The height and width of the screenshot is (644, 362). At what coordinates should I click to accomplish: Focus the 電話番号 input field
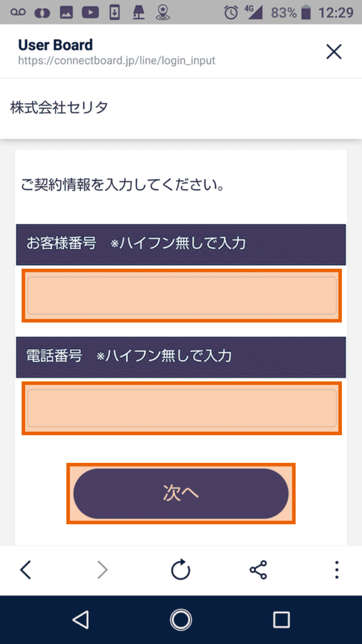point(182,408)
